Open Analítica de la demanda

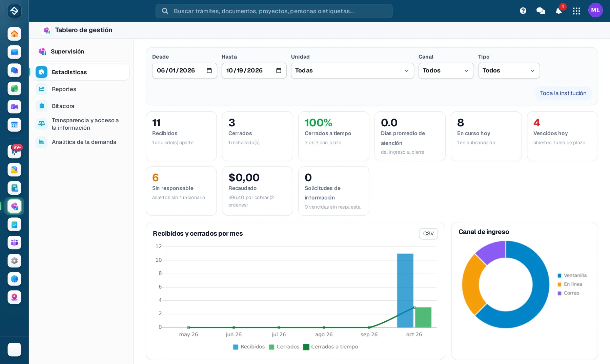pos(81,142)
